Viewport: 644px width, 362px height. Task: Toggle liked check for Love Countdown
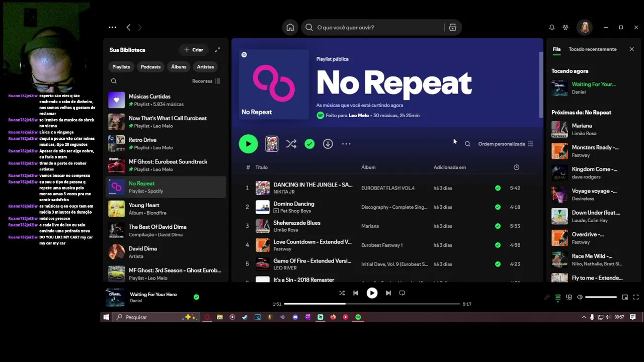(498, 245)
